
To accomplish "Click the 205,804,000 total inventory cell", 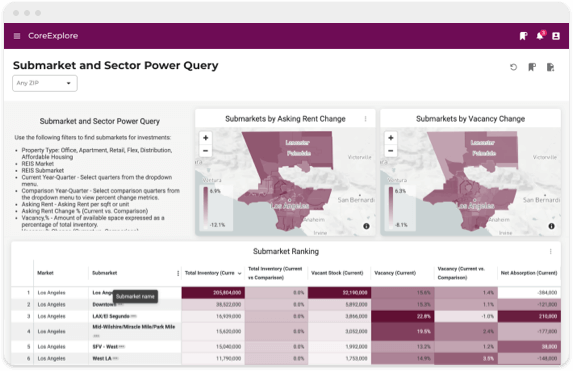I will tap(213, 293).
